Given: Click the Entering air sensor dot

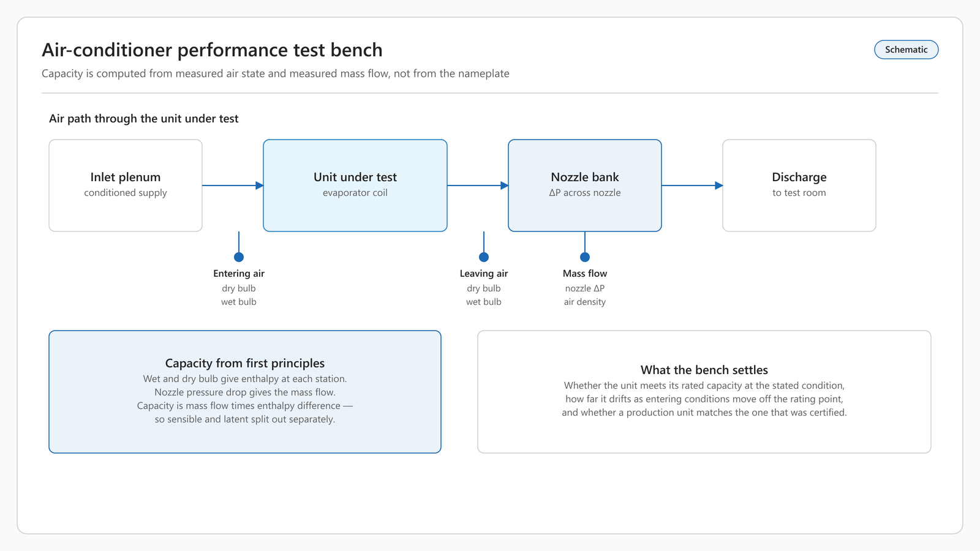Looking at the screenshot, I should pyautogui.click(x=239, y=257).
